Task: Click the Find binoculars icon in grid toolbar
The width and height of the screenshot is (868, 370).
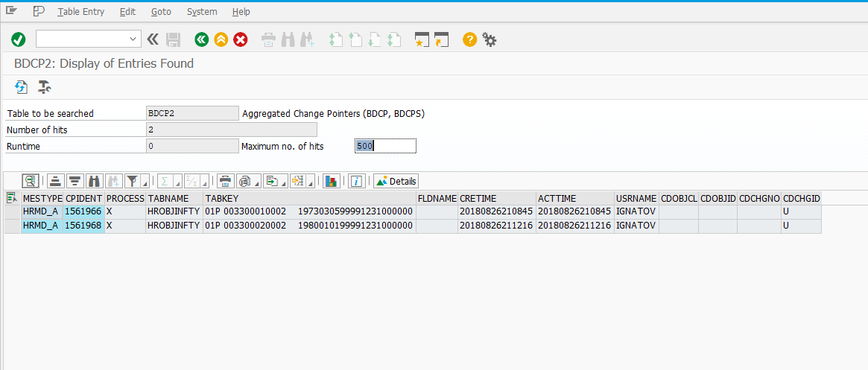Action: pos(94,181)
